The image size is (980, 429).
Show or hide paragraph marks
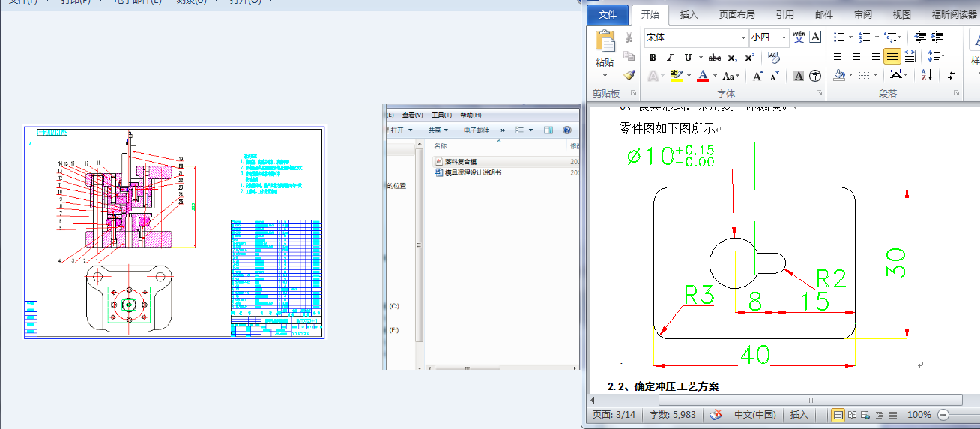pyautogui.click(x=952, y=75)
